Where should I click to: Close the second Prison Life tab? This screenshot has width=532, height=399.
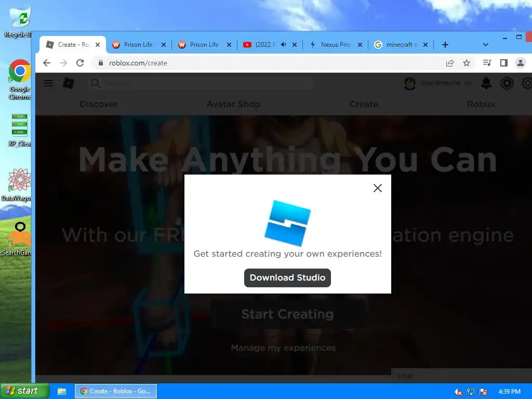click(229, 45)
